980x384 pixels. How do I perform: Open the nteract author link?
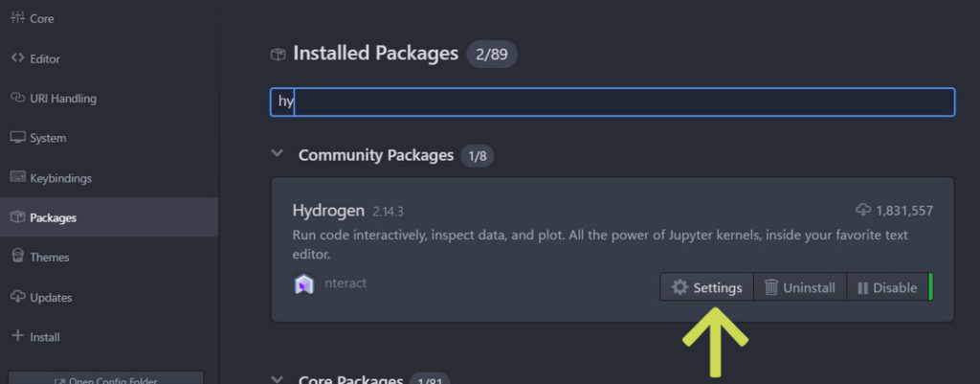(345, 283)
